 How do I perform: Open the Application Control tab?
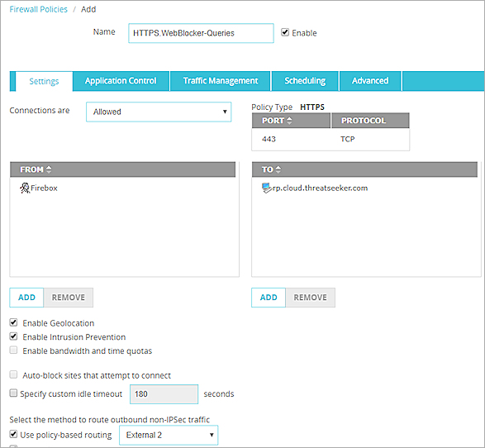[x=121, y=81]
